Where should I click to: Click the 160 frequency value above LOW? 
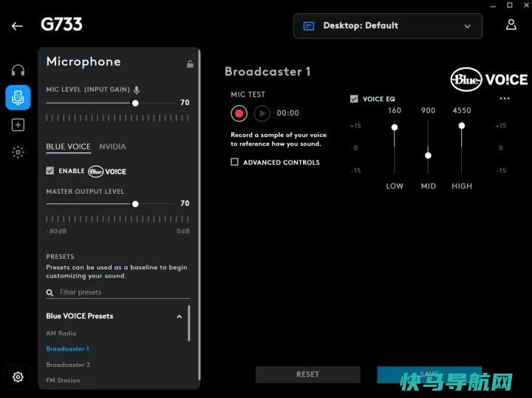395,110
